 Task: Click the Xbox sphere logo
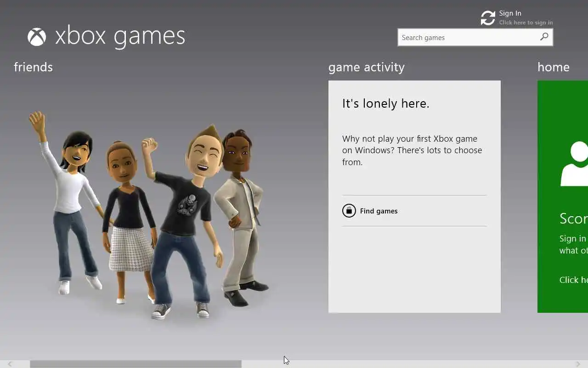tap(37, 37)
